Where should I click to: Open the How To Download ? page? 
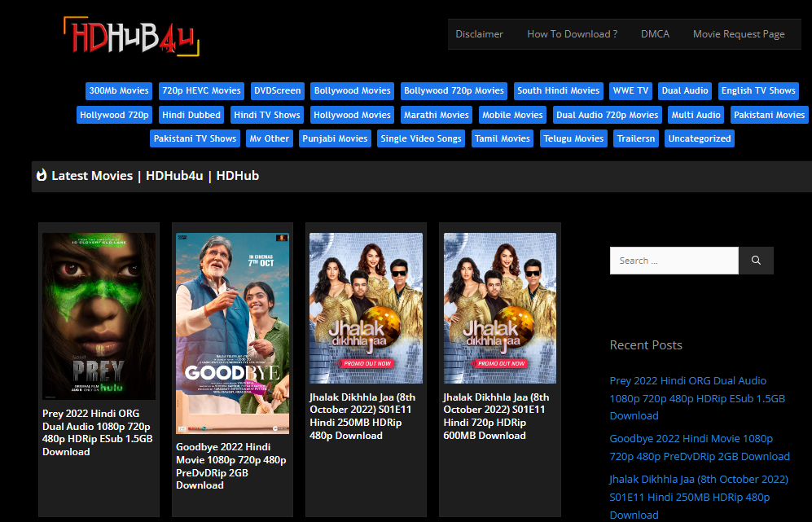point(573,34)
